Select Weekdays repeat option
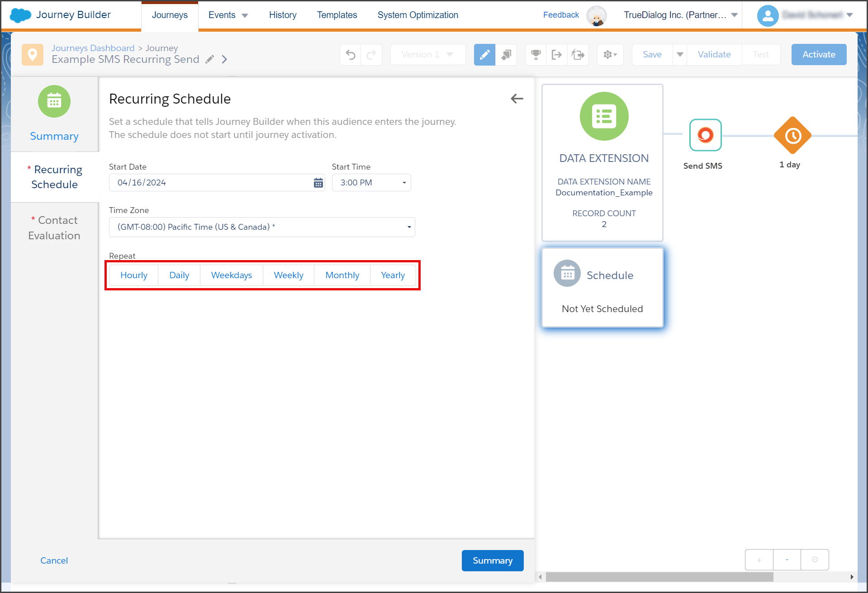Screen dimensions: 868x593 click(232, 275)
